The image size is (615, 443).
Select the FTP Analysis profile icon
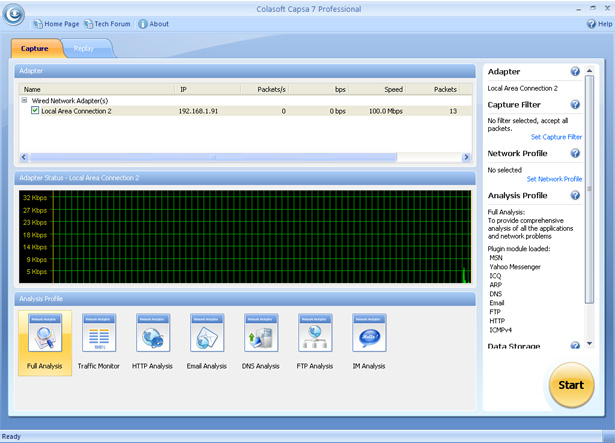[315, 342]
